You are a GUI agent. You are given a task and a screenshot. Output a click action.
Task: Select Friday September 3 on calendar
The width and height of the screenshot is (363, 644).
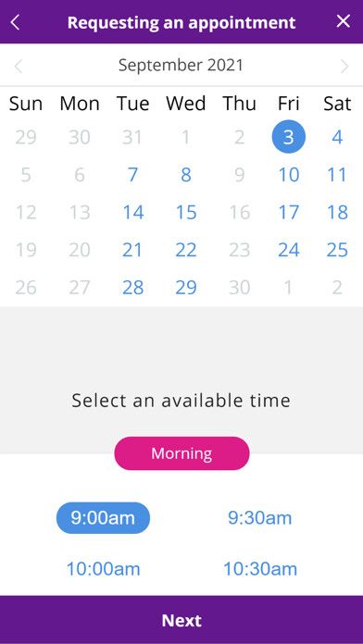289,137
